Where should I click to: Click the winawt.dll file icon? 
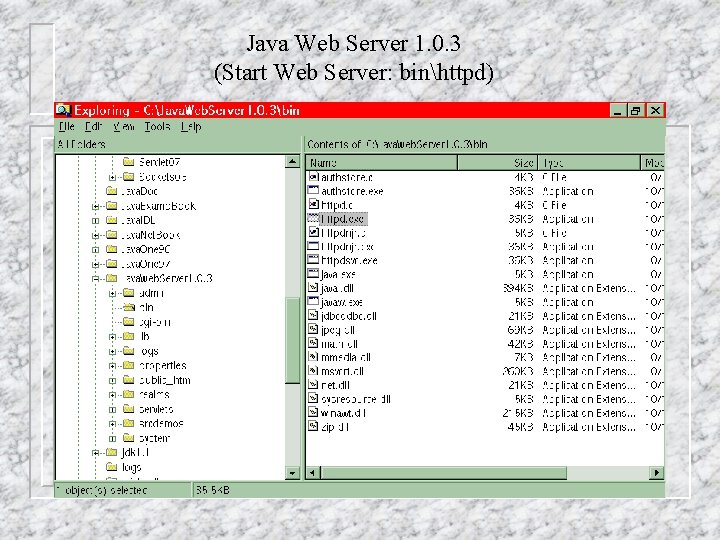coord(313,412)
